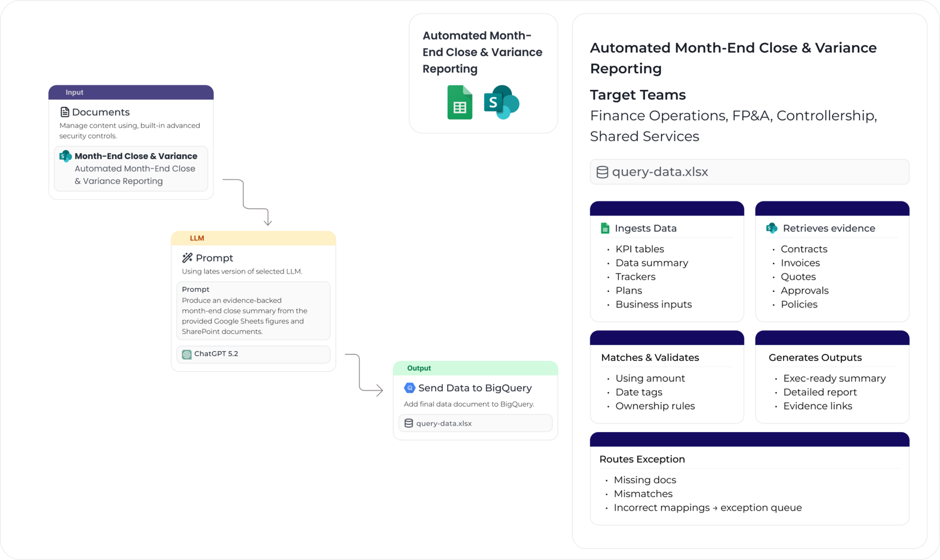The image size is (940, 560).
Task: Expand the Routes Exception section
Action: [749, 439]
